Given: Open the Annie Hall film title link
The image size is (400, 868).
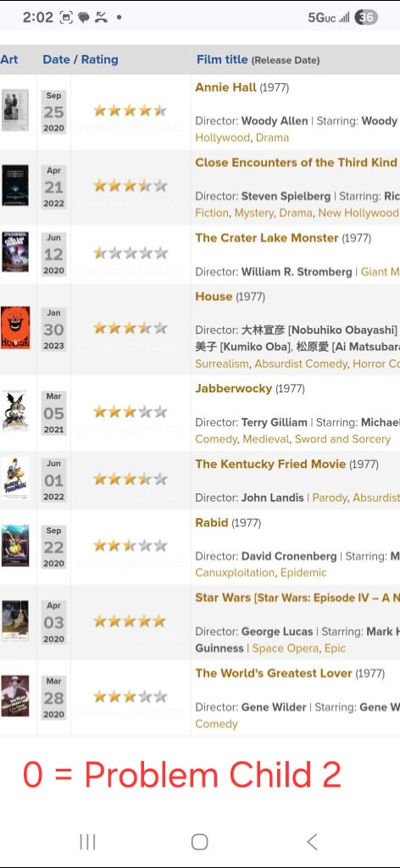Looking at the screenshot, I should pyautogui.click(x=225, y=87).
